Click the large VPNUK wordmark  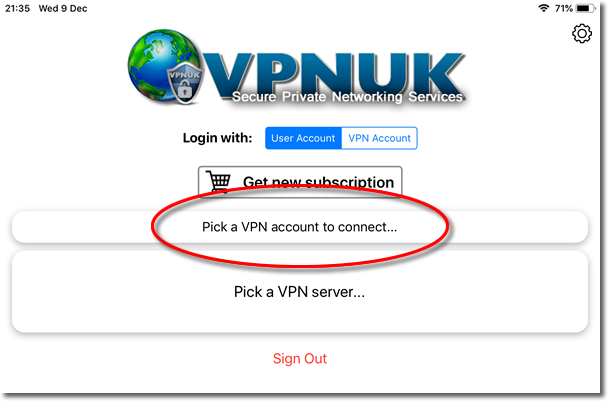coord(333,75)
